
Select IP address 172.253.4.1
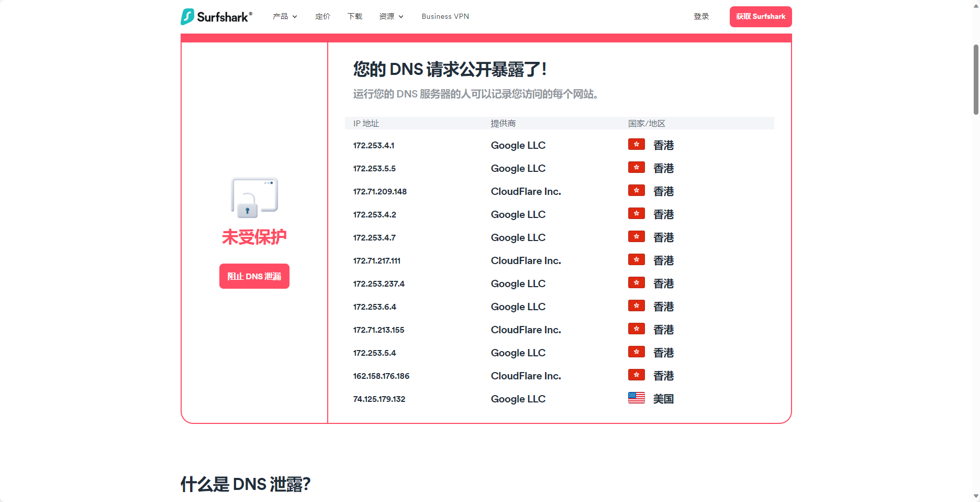tap(374, 146)
